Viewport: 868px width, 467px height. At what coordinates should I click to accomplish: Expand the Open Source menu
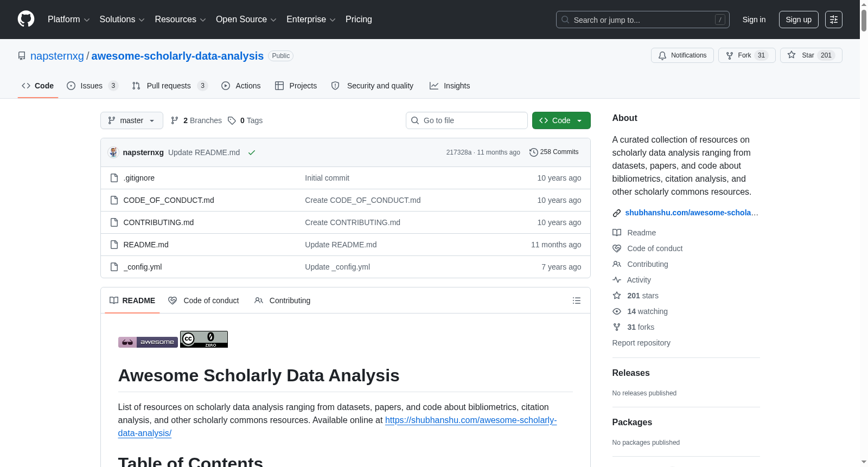(246, 20)
